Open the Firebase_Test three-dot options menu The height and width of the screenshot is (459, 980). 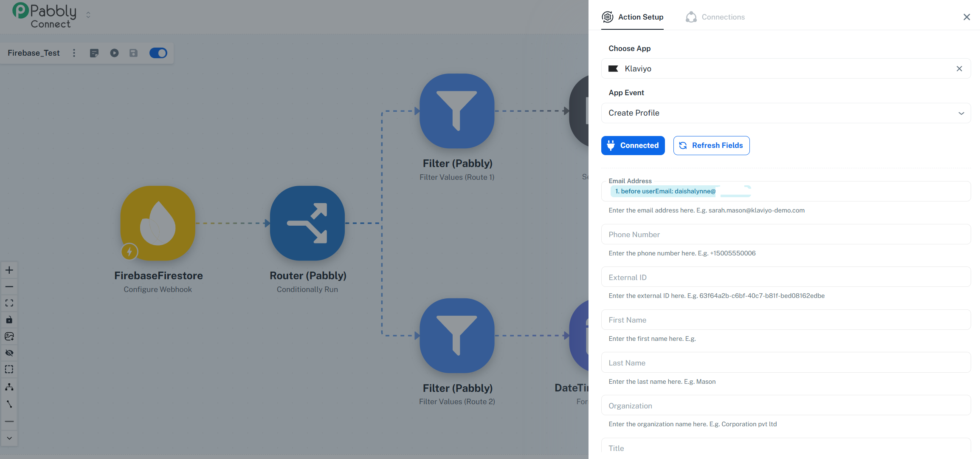coord(74,53)
